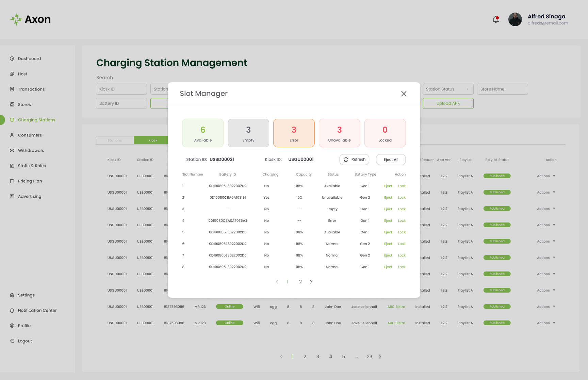Open Actions dropdown for first kiosk row
The width and height of the screenshot is (588, 380).
tap(546, 176)
